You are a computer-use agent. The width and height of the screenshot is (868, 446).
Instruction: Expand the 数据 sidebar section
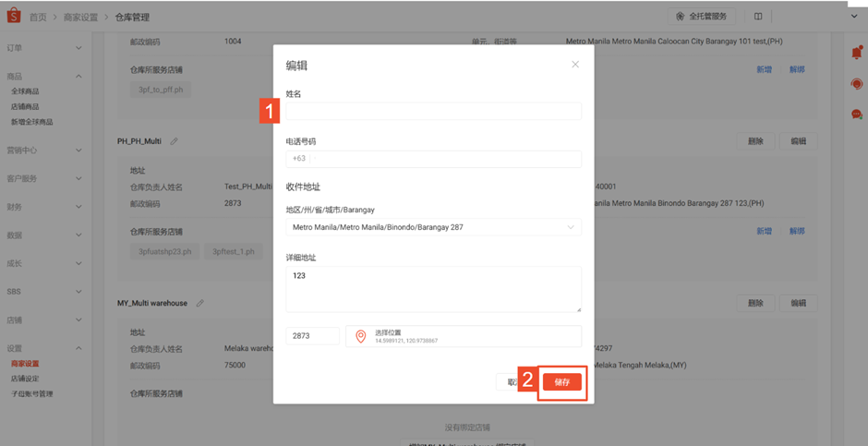coord(45,235)
